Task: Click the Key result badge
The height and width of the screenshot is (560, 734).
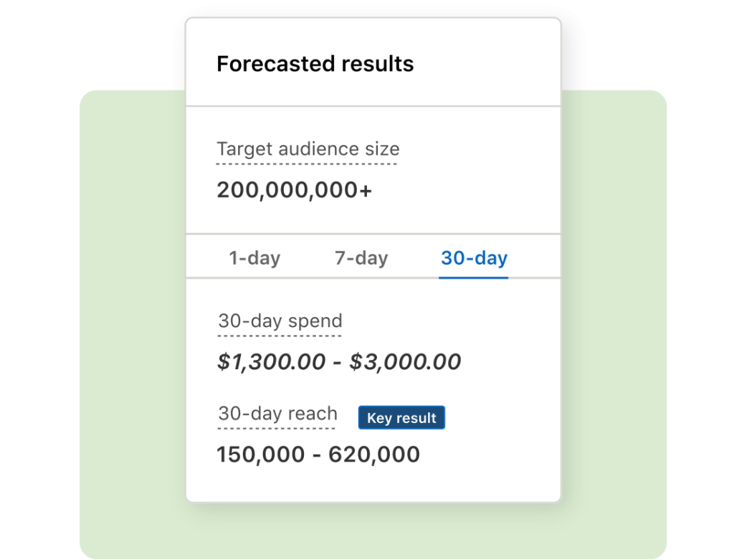Action: click(401, 418)
